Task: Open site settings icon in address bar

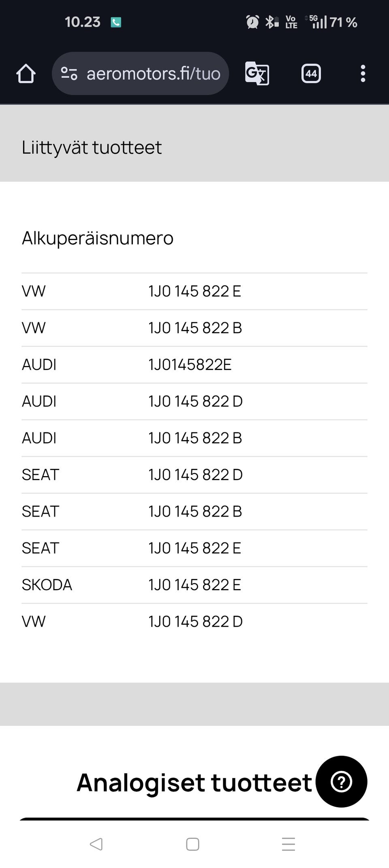Action: (x=69, y=74)
